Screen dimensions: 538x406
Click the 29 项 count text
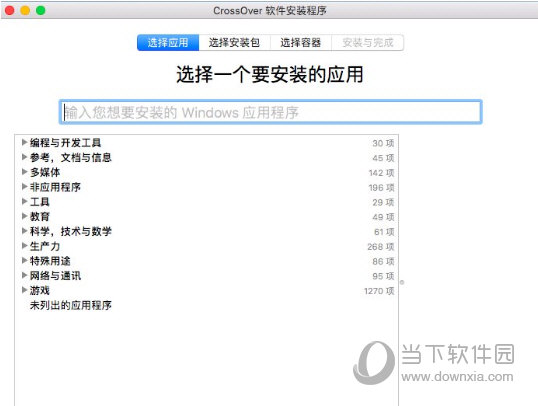tap(383, 202)
